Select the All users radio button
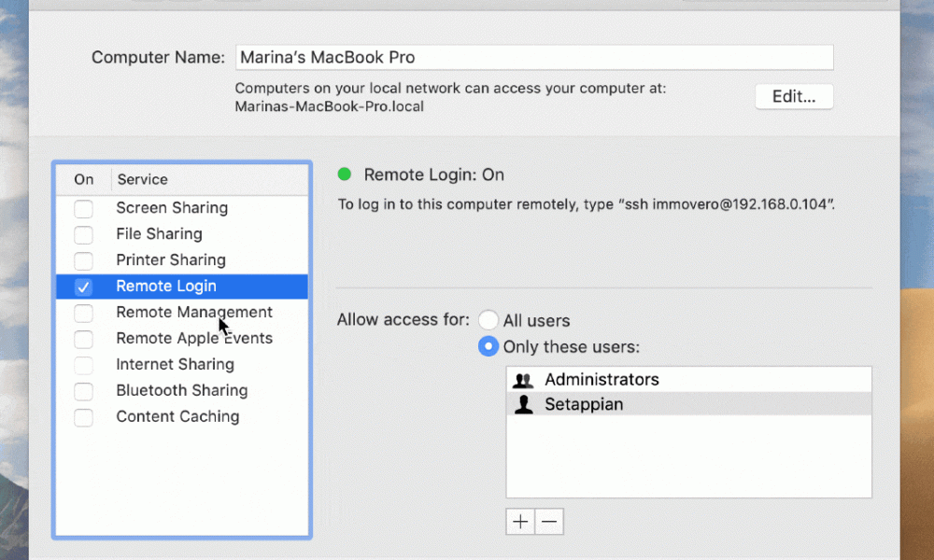 click(488, 320)
